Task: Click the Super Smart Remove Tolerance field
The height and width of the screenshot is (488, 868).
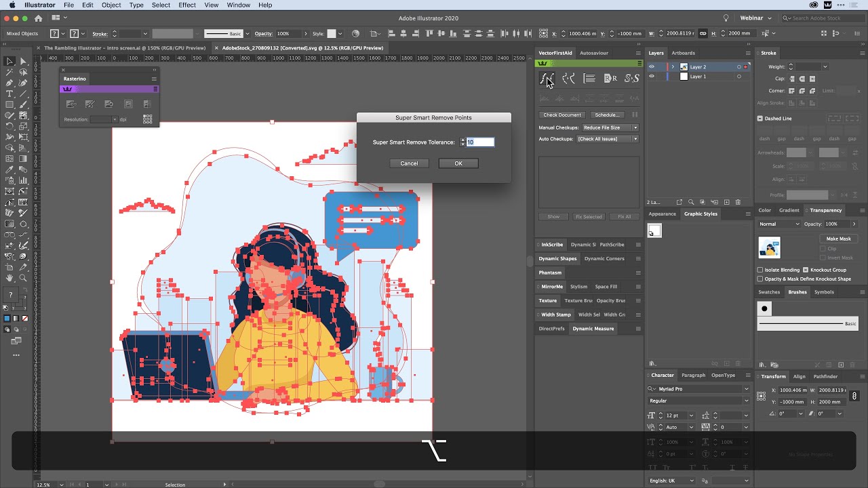Action: pos(480,142)
